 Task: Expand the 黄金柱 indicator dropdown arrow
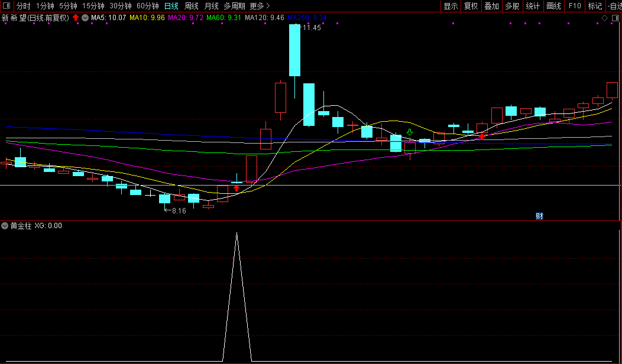click(x=5, y=226)
